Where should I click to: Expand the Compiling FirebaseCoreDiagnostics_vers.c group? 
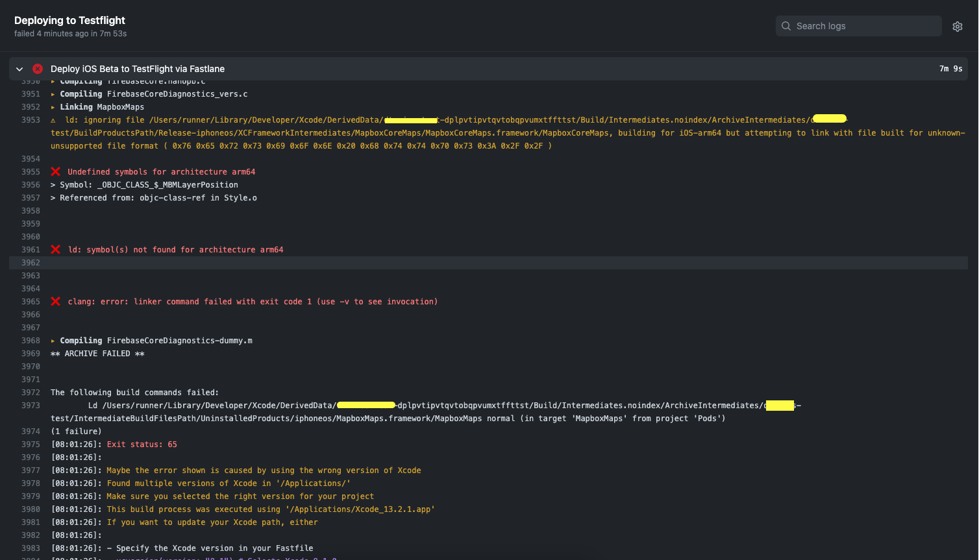point(53,93)
